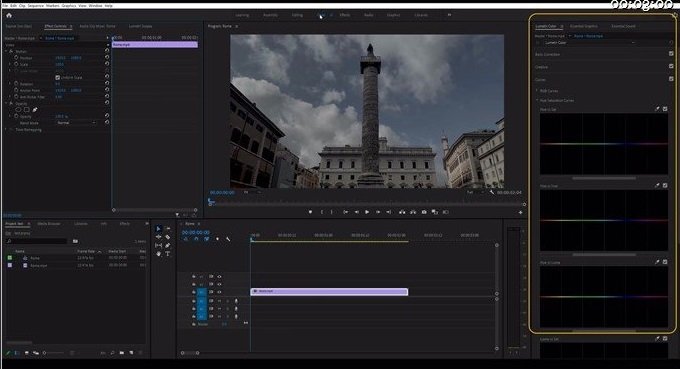Select the Hand tool
The image size is (680, 369).
[158, 254]
